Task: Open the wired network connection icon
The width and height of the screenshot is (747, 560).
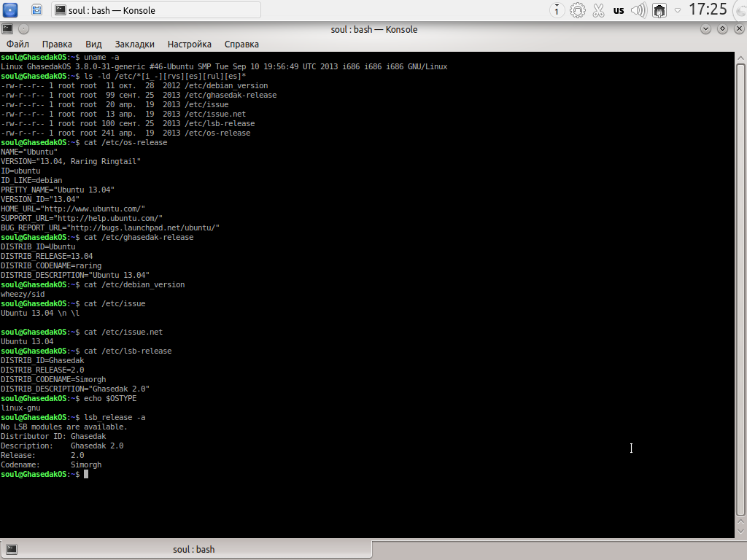Action: pos(659,10)
